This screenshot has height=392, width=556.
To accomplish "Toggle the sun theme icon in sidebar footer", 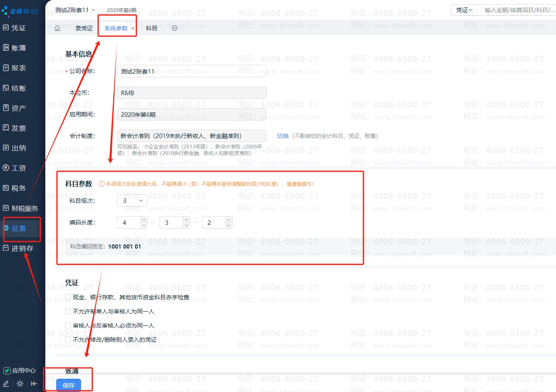I will pyautogui.click(x=20, y=384).
